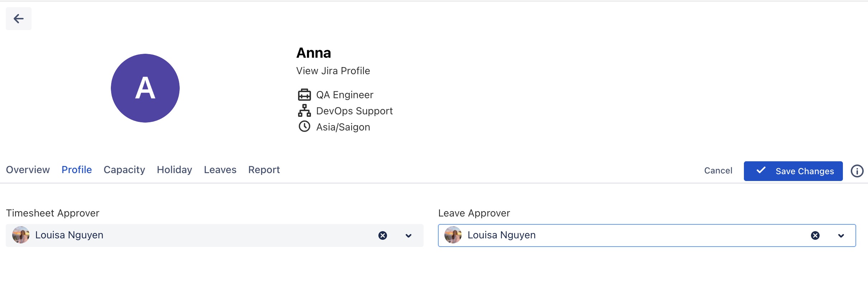Open the View Jira Profile link
The image size is (868, 281).
pyautogui.click(x=333, y=71)
